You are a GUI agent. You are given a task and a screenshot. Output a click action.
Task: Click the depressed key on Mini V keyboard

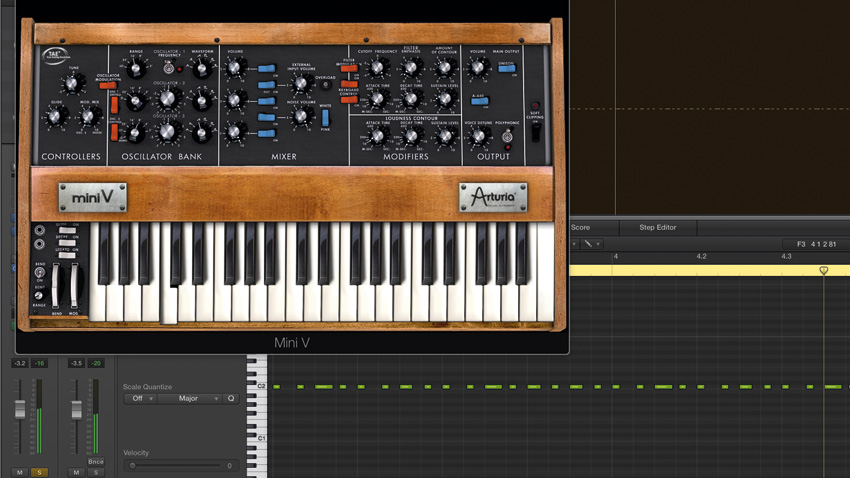click(169, 305)
